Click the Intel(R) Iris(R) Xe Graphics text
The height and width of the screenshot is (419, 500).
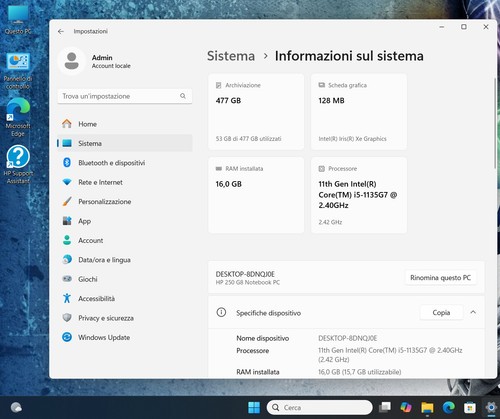click(352, 139)
